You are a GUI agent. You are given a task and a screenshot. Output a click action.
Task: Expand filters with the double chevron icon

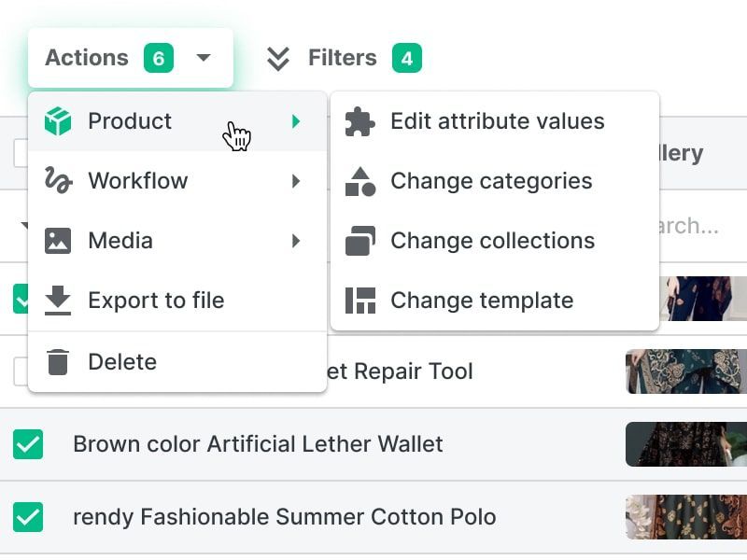pos(277,59)
